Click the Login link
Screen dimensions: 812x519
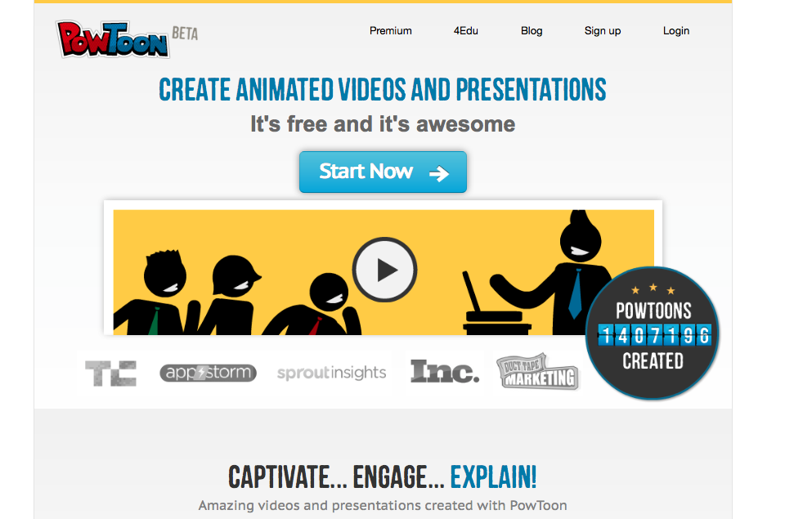tap(675, 31)
